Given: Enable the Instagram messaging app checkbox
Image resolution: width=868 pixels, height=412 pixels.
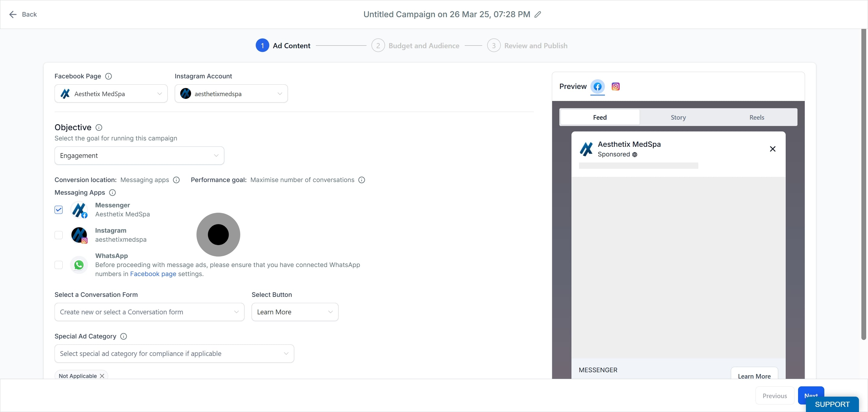Looking at the screenshot, I should pyautogui.click(x=59, y=235).
